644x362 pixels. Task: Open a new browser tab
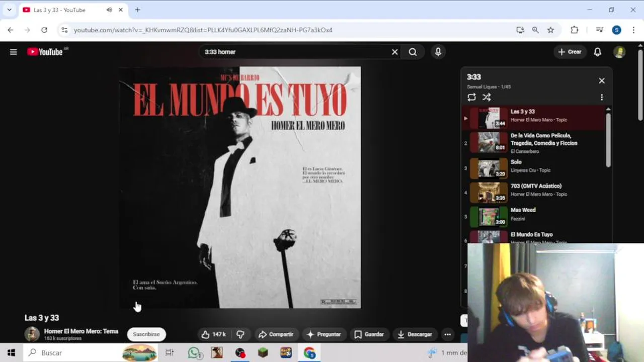pyautogui.click(x=137, y=10)
